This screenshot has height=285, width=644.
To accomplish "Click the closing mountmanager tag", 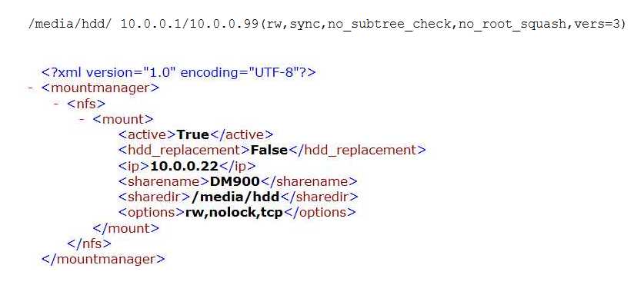I will (x=103, y=259).
